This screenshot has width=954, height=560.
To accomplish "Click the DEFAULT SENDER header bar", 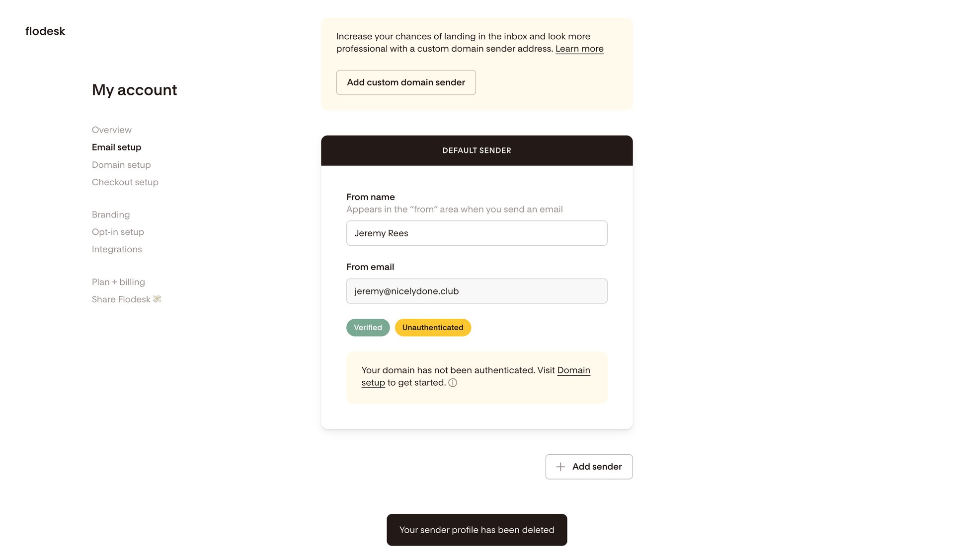I will 477,150.
